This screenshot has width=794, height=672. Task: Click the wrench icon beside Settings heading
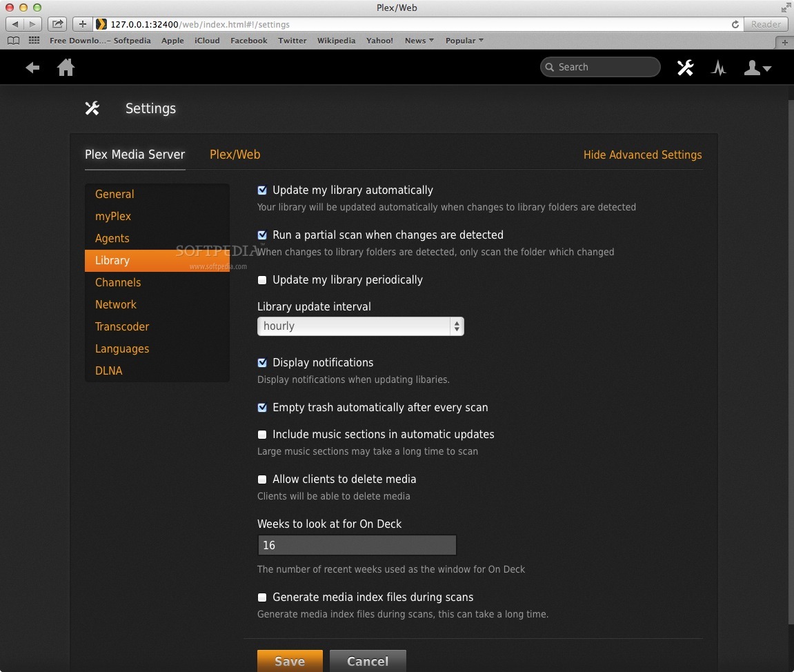click(x=92, y=108)
